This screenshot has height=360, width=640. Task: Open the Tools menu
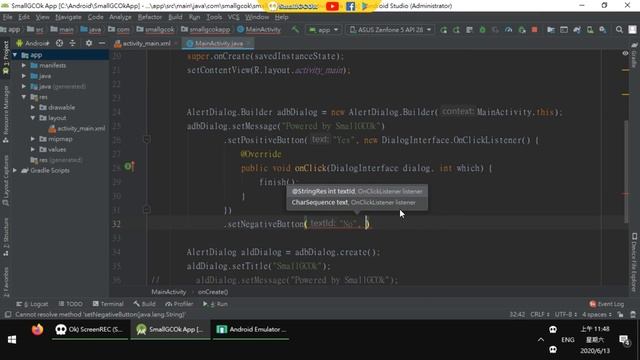click(x=214, y=17)
